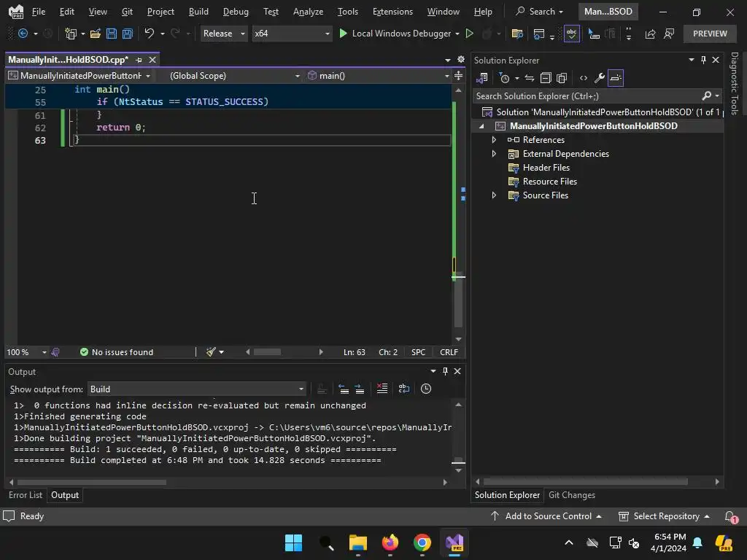Open the (Global Scope) dropdown

click(x=234, y=76)
